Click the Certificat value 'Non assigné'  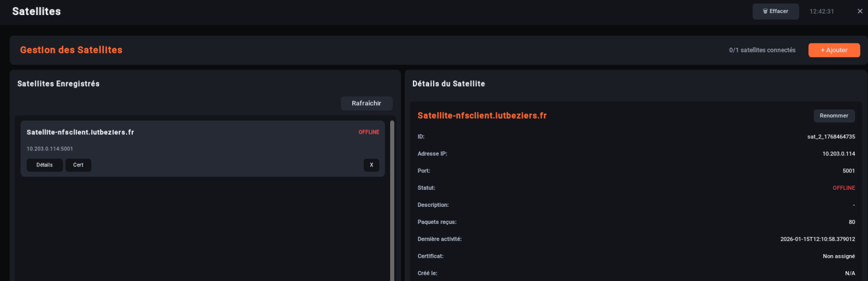click(839, 256)
